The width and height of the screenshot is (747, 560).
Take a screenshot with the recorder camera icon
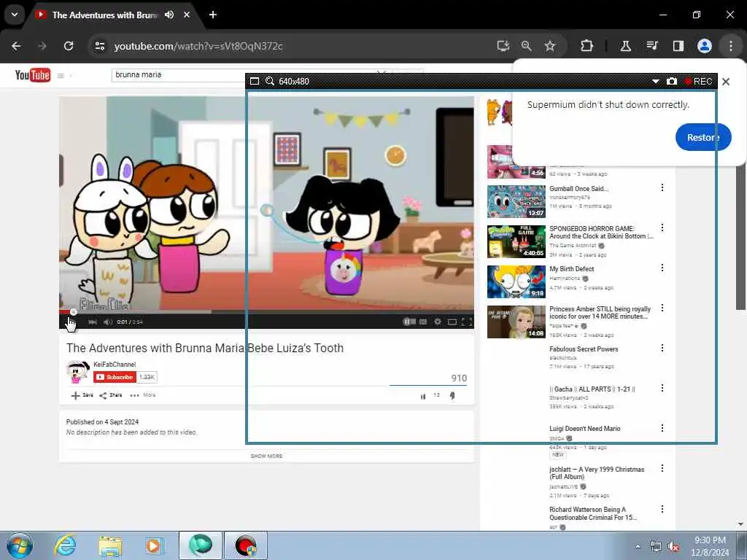(x=672, y=82)
